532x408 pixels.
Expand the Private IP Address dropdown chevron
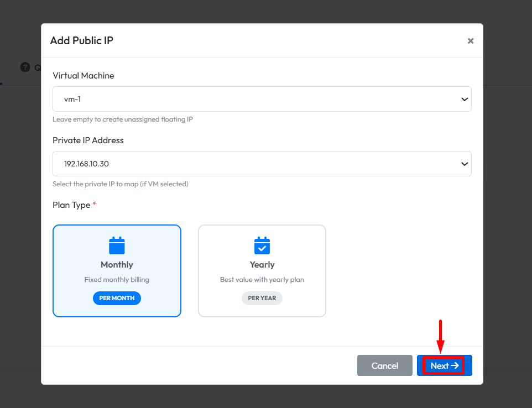[464, 164]
